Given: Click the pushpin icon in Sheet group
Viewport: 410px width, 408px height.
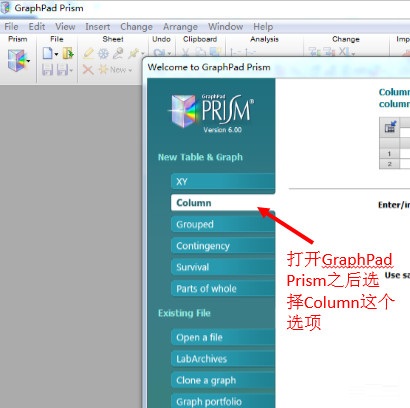Looking at the screenshot, I should 134,53.
